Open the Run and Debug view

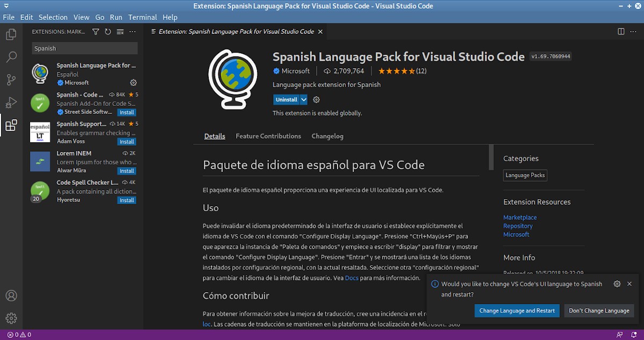coord(11,103)
